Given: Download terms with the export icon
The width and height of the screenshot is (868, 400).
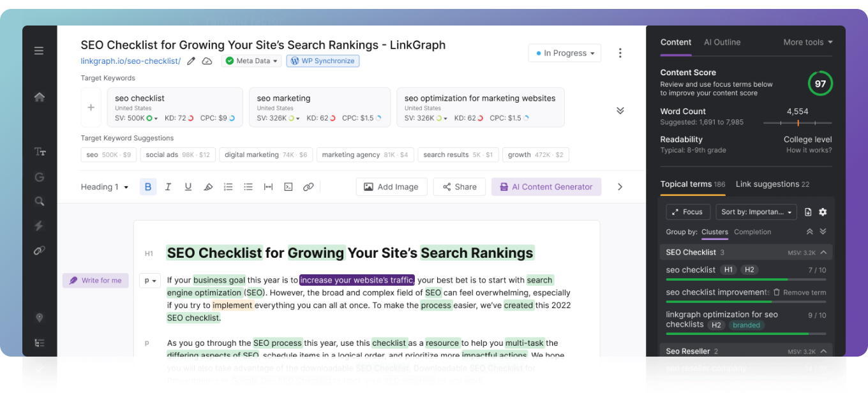Looking at the screenshot, I should coord(808,212).
